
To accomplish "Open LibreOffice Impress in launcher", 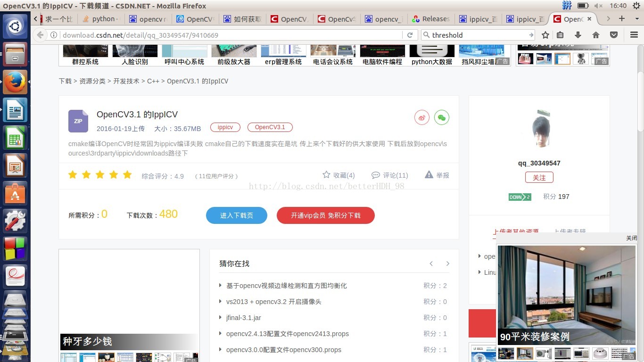I will point(15,165).
